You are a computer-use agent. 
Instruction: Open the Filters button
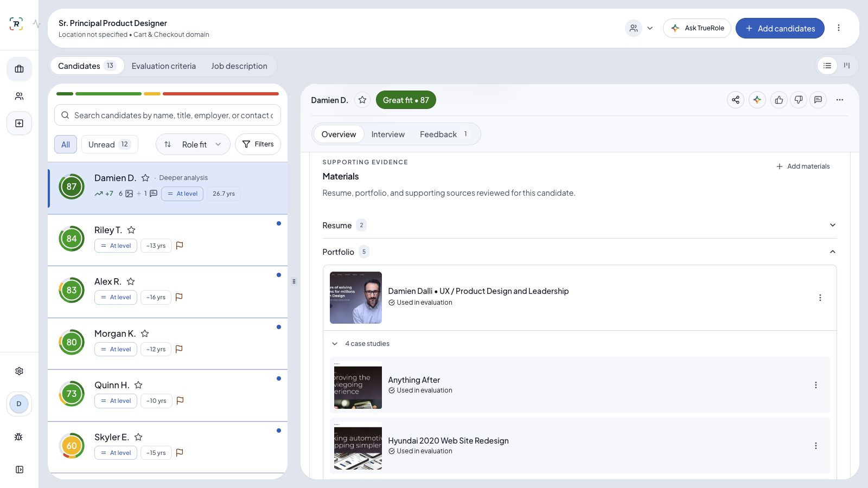click(x=258, y=144)
